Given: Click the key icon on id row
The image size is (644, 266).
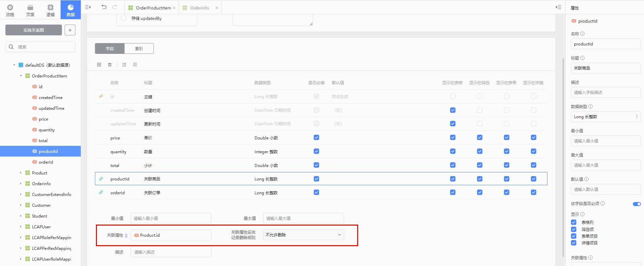Looking at the screenshot, I should point(101,96).
